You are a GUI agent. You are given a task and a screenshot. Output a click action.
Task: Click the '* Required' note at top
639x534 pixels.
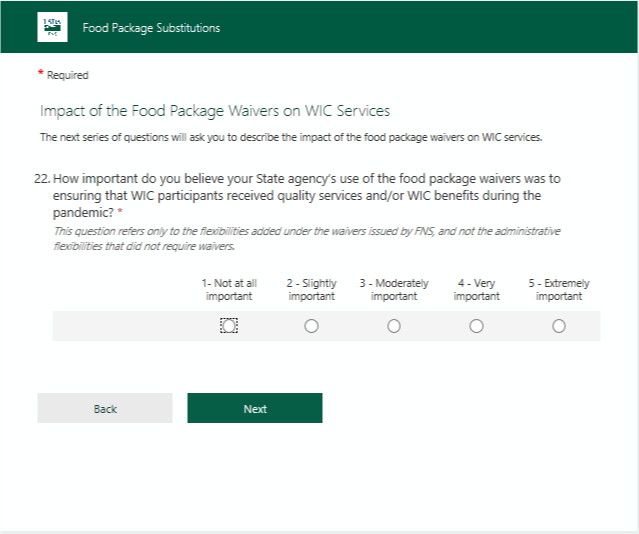coord(67,75)
